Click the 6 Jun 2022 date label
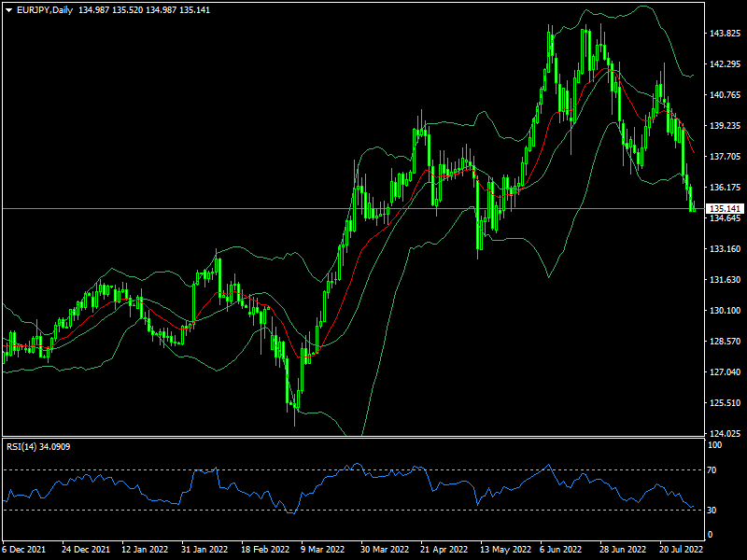Screen dimensions: 747x560 pyautogui.click(x=561, y=550)
